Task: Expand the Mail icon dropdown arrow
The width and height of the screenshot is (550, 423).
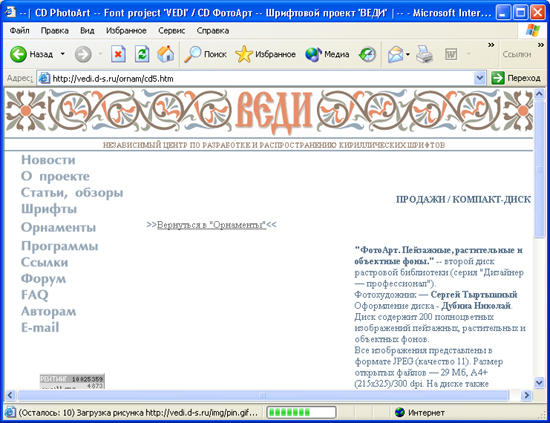Action: click(408, 54)
